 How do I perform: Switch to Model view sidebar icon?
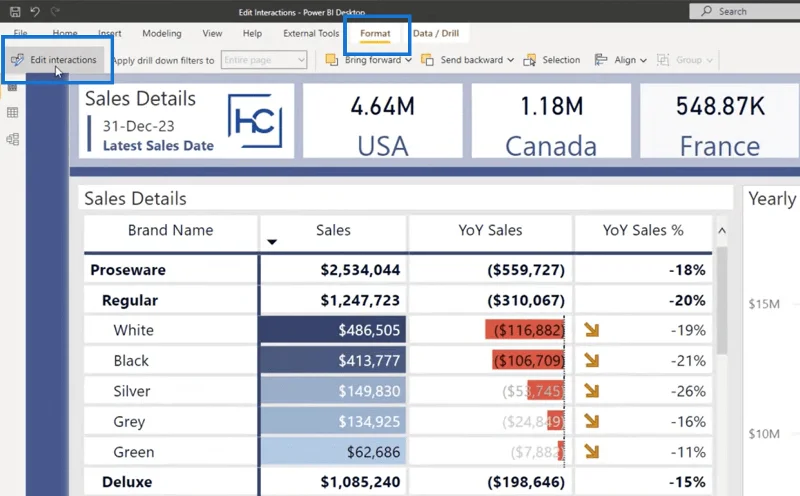tap(12, 139)
